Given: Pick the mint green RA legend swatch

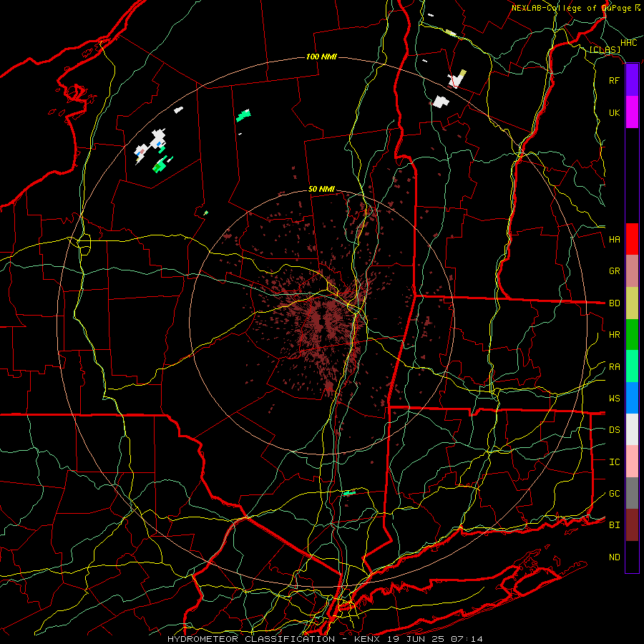Looking at the screenshot, I should (632, 366).
